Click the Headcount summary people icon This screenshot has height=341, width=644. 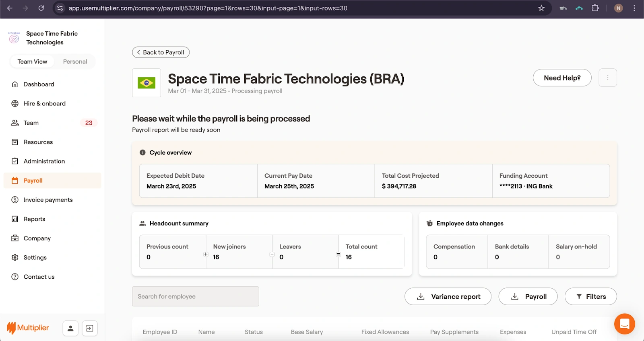tap(142, 223)
